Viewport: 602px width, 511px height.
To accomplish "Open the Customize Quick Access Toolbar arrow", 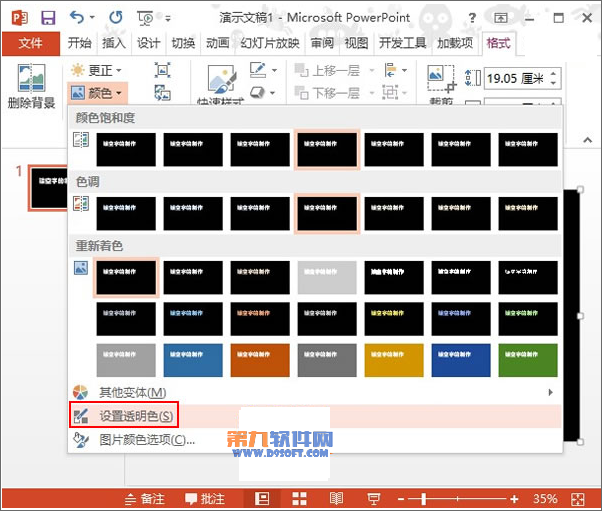I will click(168, 18).
